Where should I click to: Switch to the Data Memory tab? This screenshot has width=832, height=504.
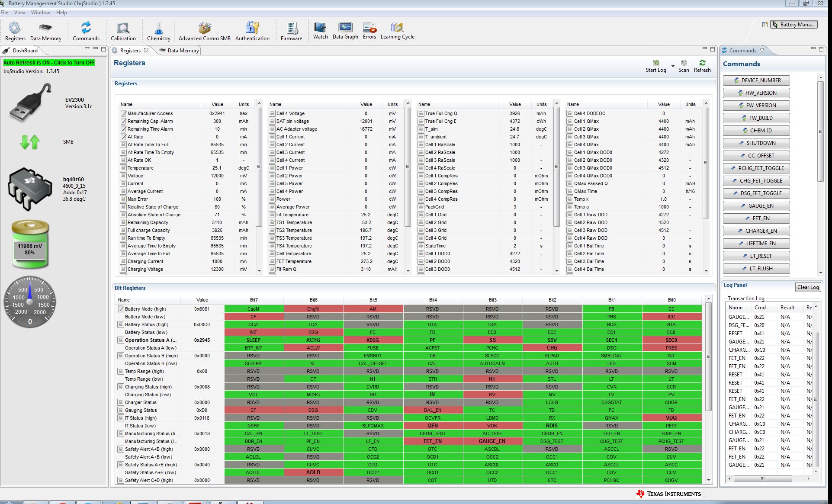pyautogui.click(x=179, y=51)
